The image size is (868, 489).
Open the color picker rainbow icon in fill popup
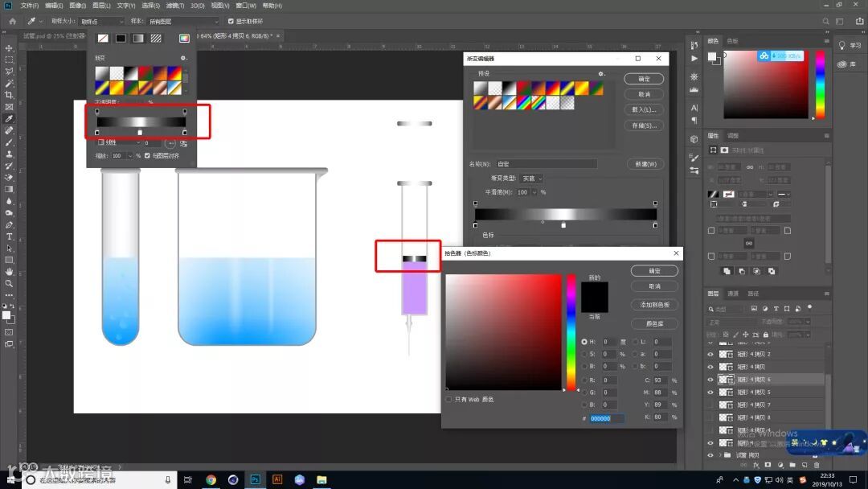184,39
